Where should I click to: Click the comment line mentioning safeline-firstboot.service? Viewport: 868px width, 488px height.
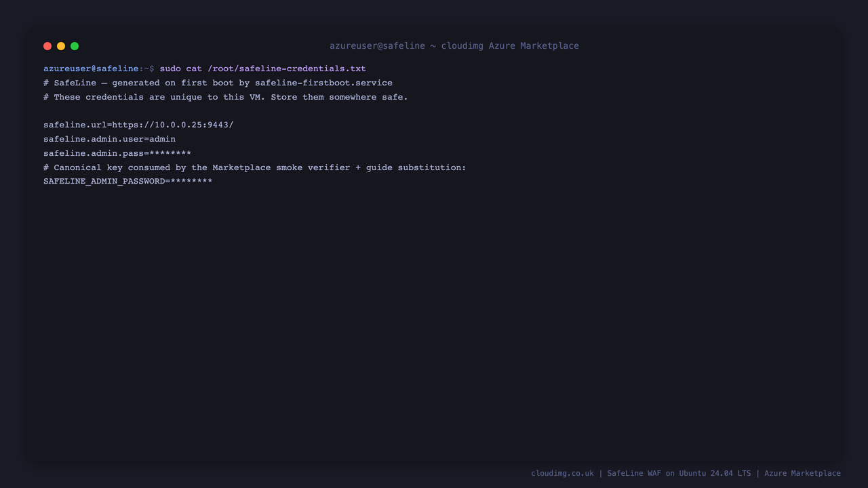click(218, 83)
